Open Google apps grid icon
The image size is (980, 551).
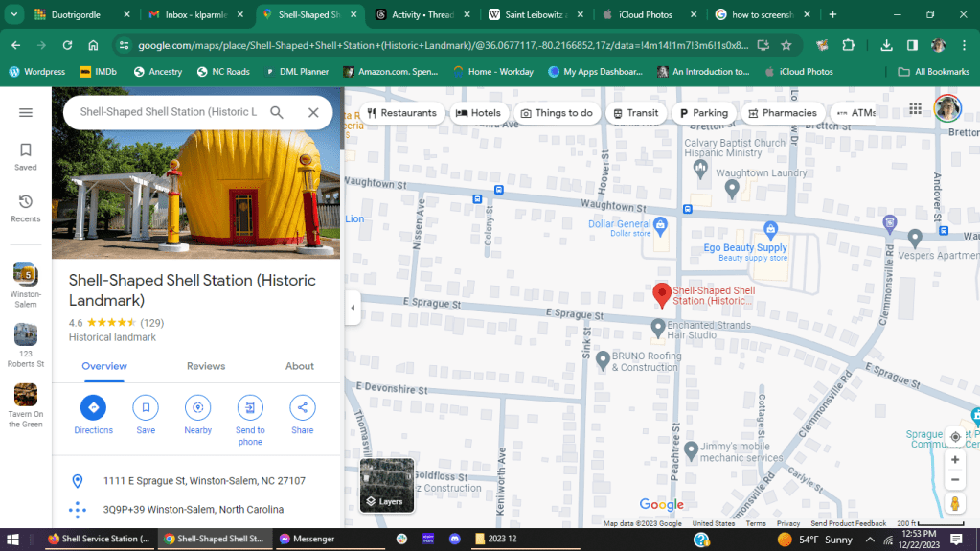pyautogui.click(x=915, y=109)
